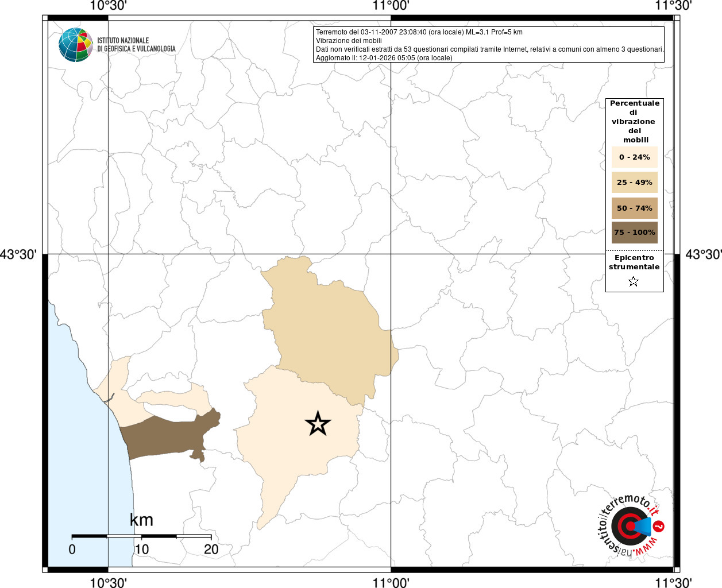Click the 'km' scale bar label
The image size is (722, 588).
141,520
